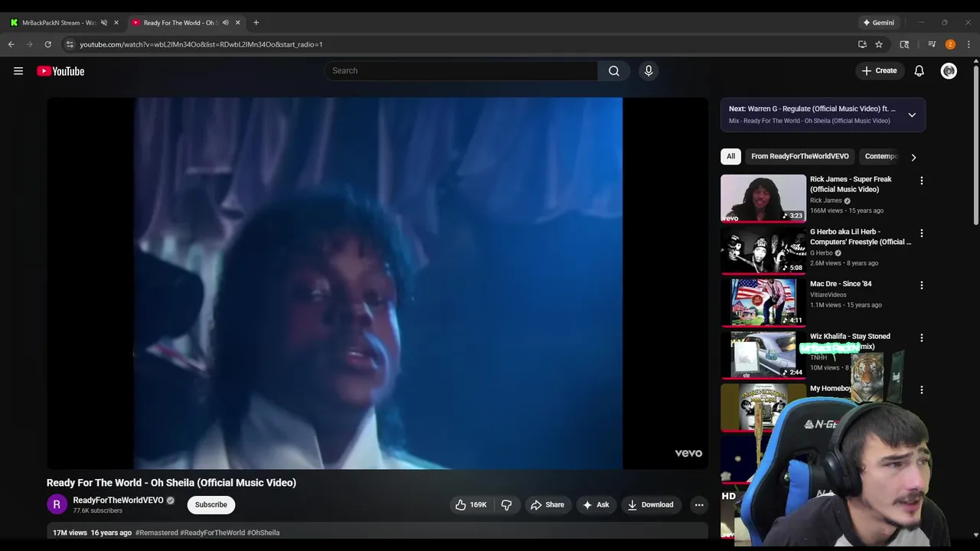The height and width of the screenshot is (551, 980).
Task: Subscribe to ReadyForTheWorldVEVO
Action: click(211, 505)
